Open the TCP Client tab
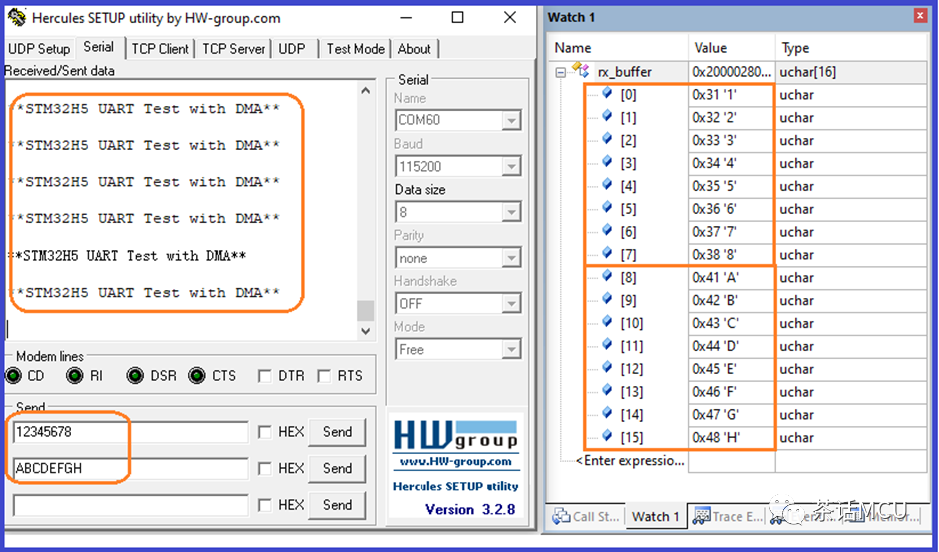Image resolution: width=939 pixels, height=552 pixels. pyautogui.click(x=160, y=48)
